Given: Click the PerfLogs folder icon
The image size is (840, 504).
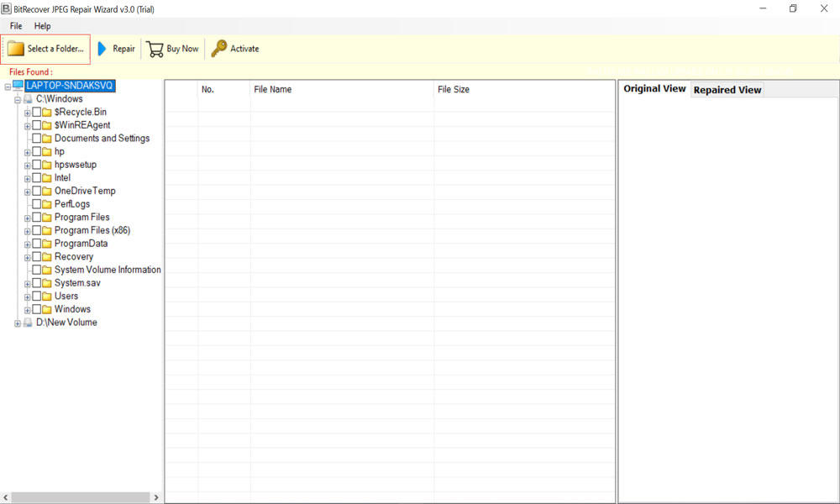Looking at the screenshot, I should tap(46, 204).
